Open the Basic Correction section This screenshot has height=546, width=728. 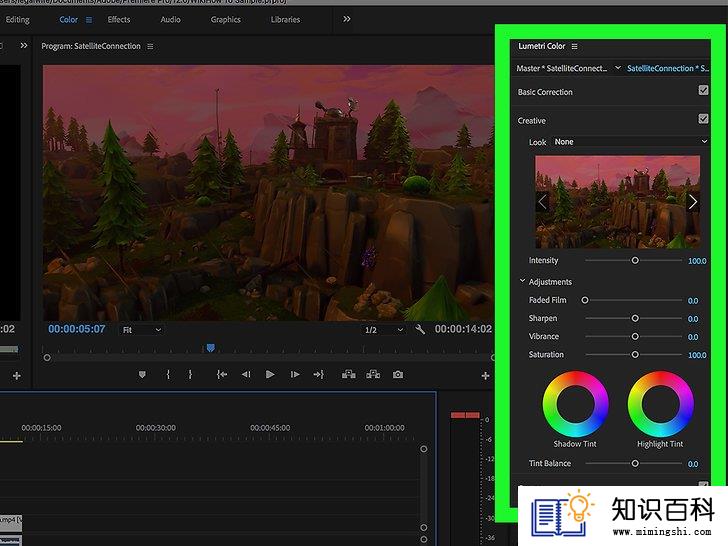click(545, 92)
